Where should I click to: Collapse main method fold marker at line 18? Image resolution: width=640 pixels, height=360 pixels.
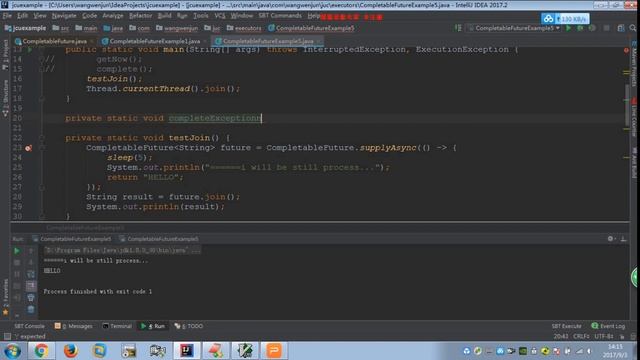click(x=42, y=98)
